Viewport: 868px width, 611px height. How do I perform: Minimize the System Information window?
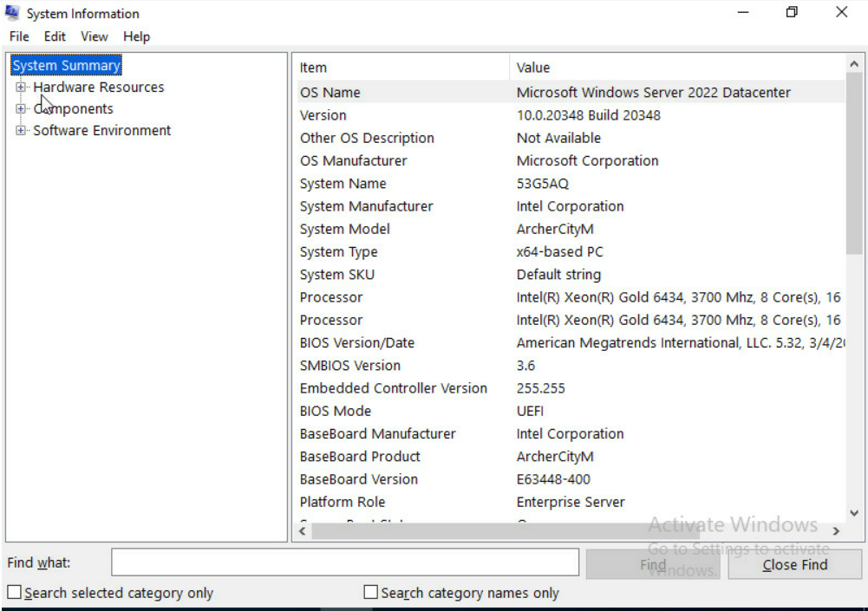point(743,12)
